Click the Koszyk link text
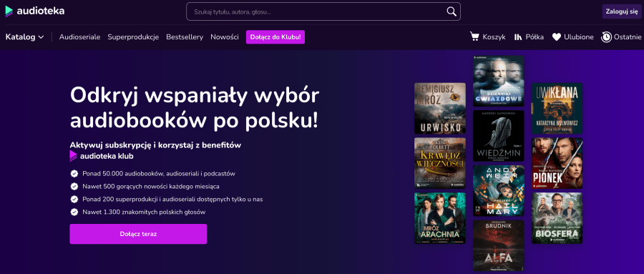 pyautogui.click(x=494, y=37)
